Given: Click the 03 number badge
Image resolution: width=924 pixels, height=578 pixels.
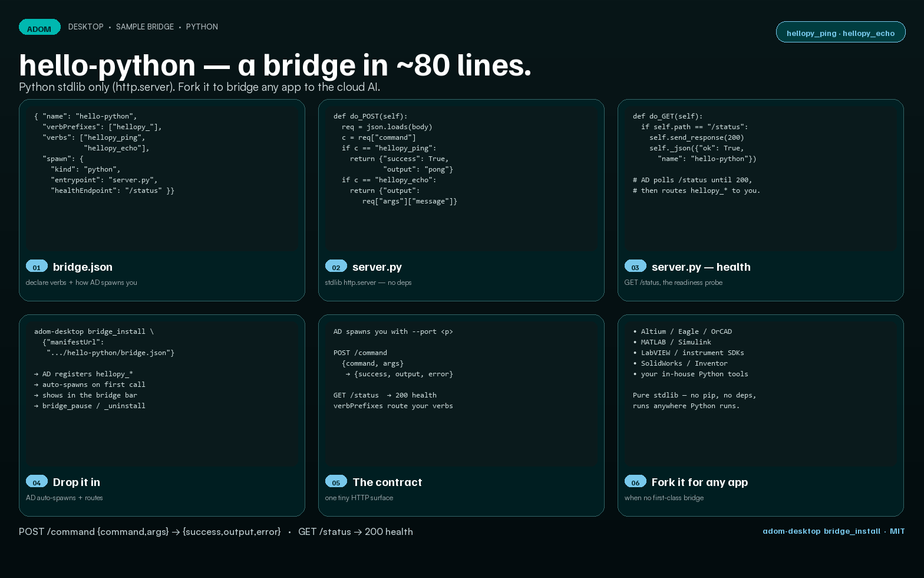Looking at the screenshot, I should pyautogui.click(x=635, y=267).
